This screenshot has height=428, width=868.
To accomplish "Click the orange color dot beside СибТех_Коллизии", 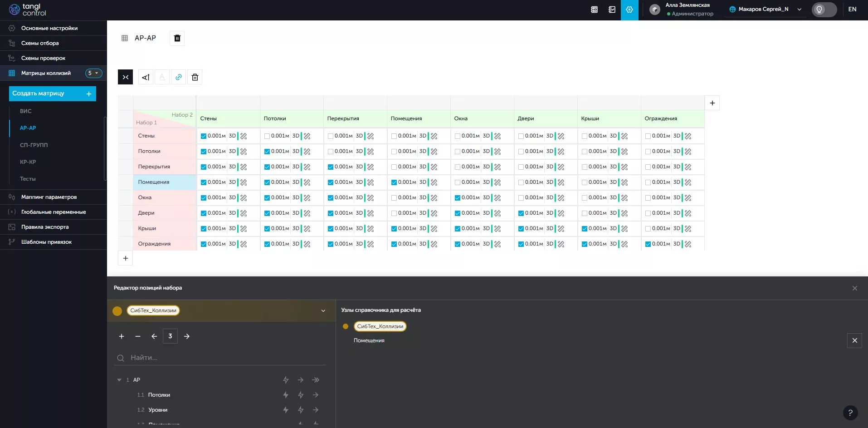I will point(117,311).
